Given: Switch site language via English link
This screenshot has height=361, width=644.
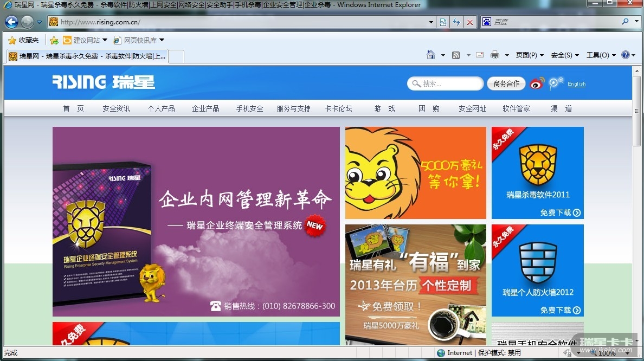Looking at the screenshot, I should (576, 84).
